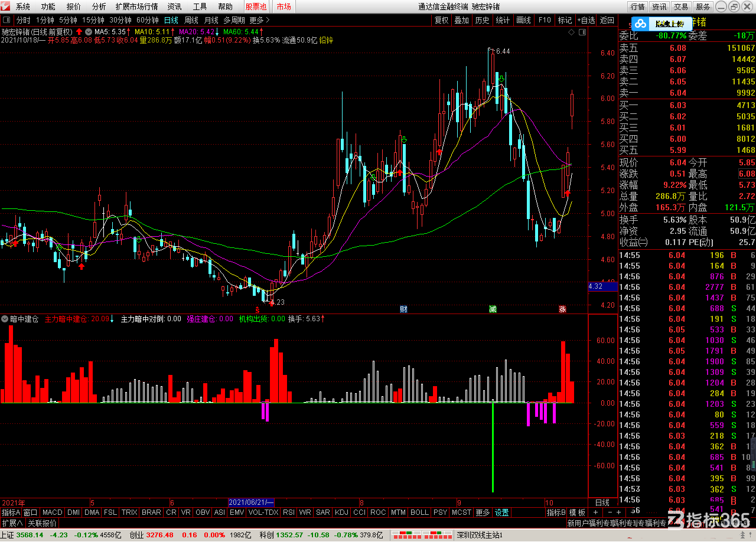Click the red 涨 marker on chart bottom

pyautogui.click(x=563, y=309)
